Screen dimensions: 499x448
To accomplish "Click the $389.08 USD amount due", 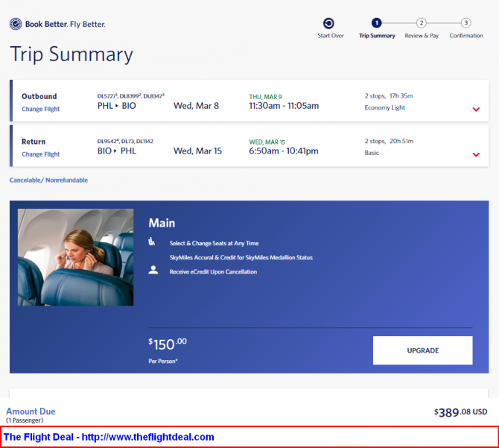I will pos(460,412).
